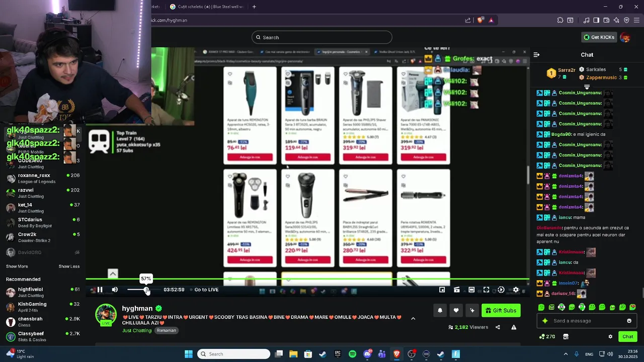The width and height of the screenshot is (644, 362).
Task: Open roxanne_roxx channel in sidebar
Action: tap(43, 178)
